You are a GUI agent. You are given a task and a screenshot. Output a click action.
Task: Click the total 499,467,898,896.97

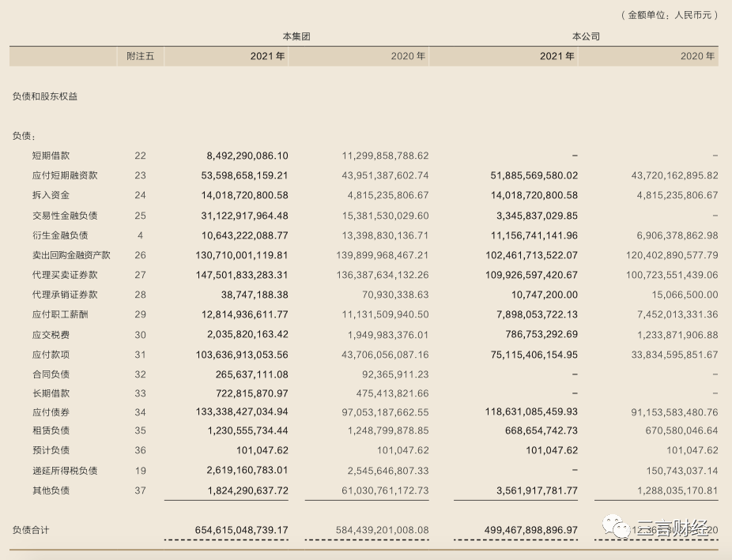point(531,530)
